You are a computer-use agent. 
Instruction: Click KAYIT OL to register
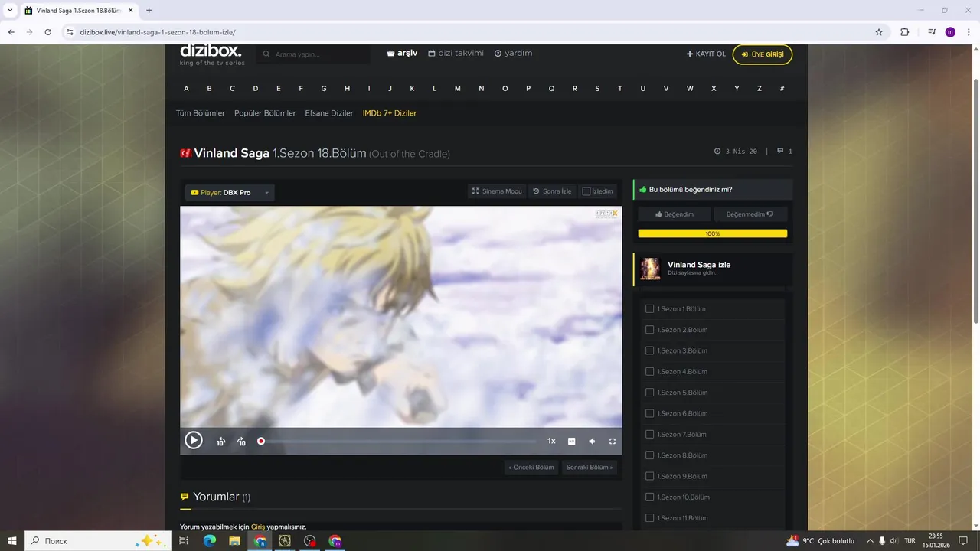(x=706, y=54)
